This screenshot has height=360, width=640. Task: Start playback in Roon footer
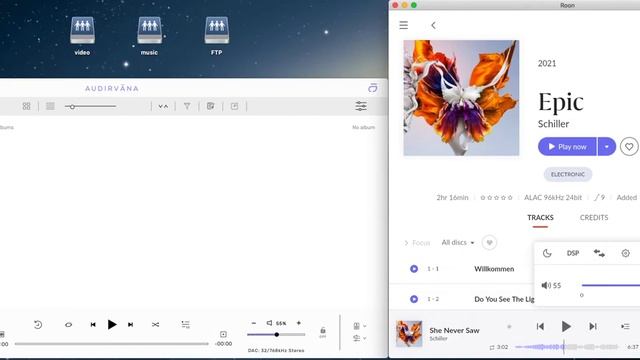pyautogui.click(x=566, y=326)
